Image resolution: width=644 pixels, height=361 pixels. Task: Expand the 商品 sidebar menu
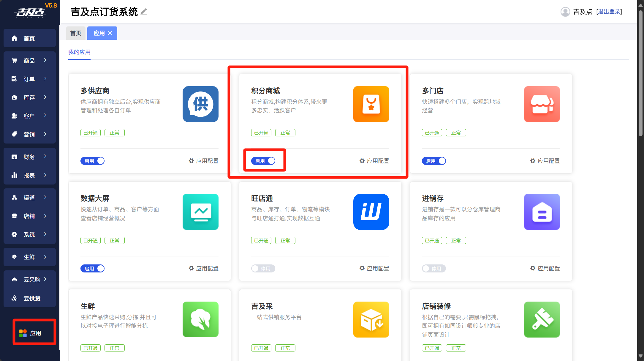(x=29, y=61)
